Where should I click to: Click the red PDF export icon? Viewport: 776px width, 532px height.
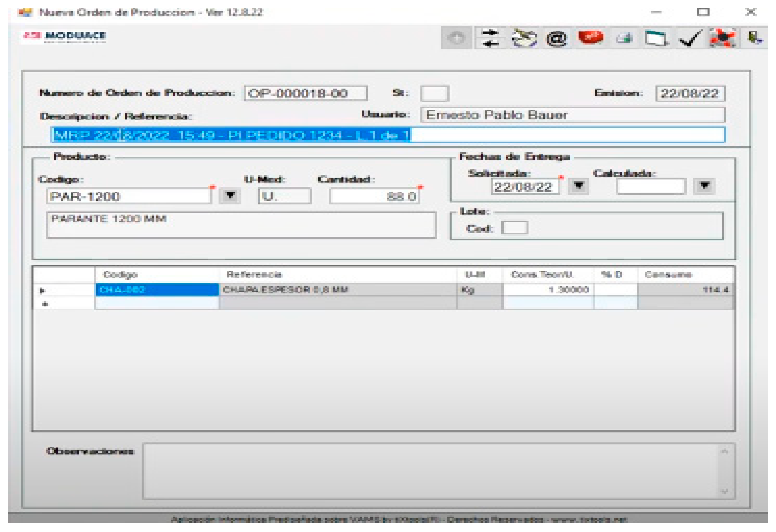pyautogui.click(x=591, y=37)
